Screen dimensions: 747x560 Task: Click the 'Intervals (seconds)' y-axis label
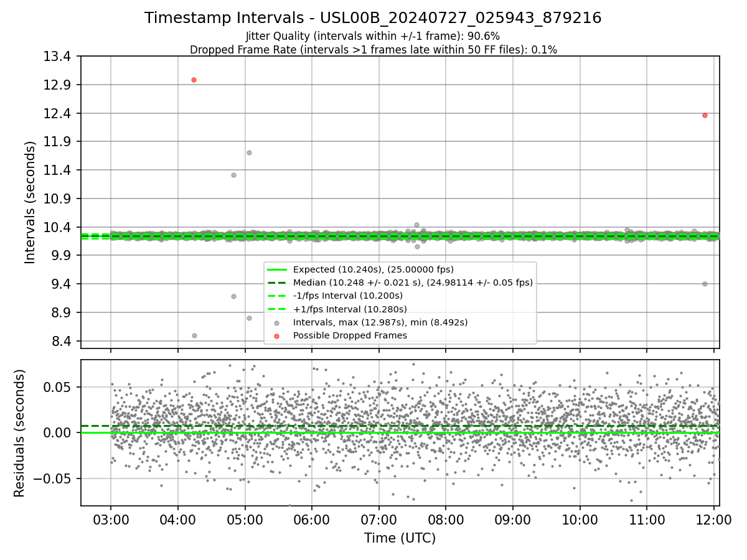[31, 202]
